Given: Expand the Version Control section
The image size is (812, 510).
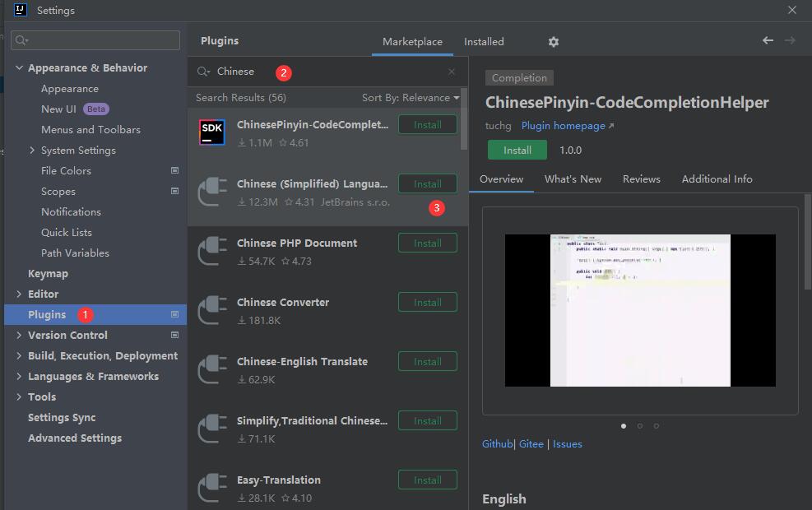Looking at the screenshot, I should pyautogui.click(x=19, y=335).
